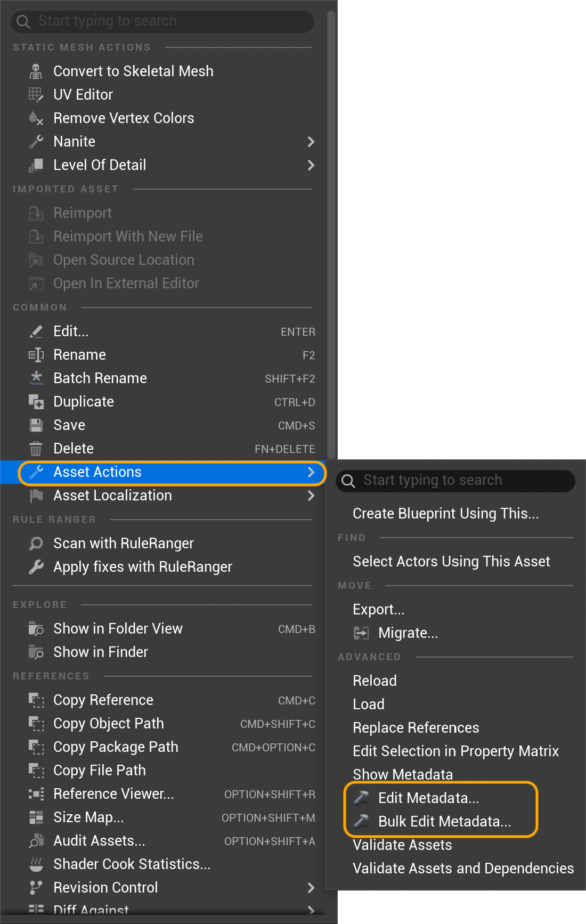Screen dimensions: 586x924
Task: Focus the Asset Actions submenu search field
Action: 455,481
